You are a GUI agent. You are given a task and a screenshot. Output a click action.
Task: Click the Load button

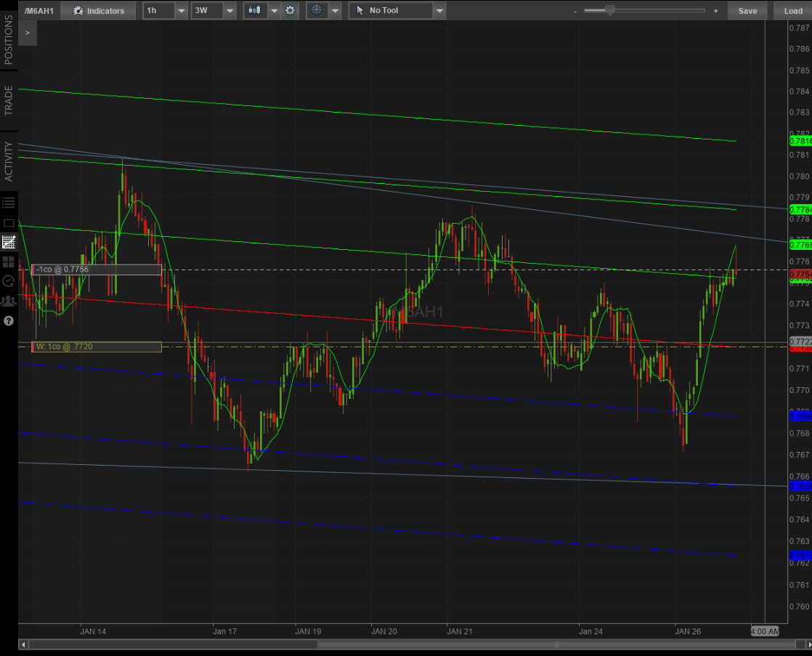point(793,10)
